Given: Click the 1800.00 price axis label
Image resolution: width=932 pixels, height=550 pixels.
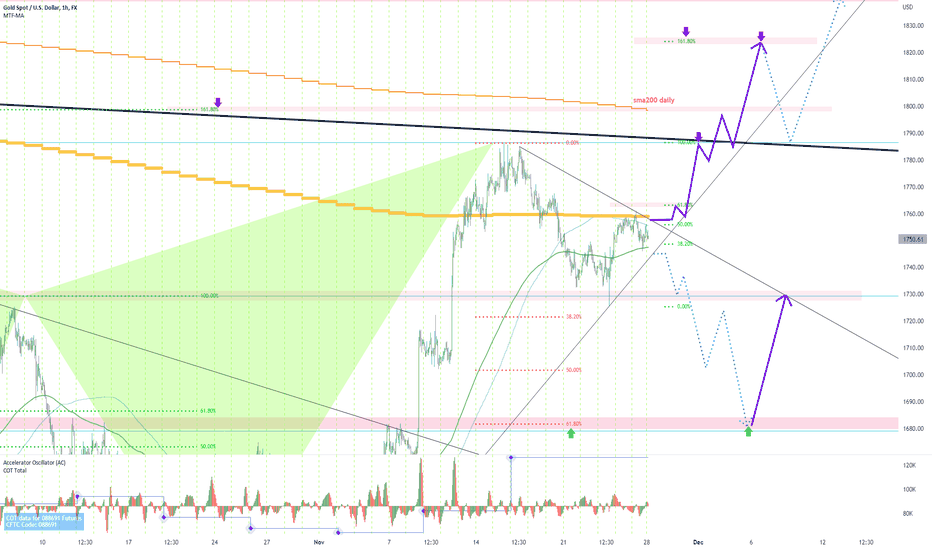Looking at the screenshot, I should 913,106.
